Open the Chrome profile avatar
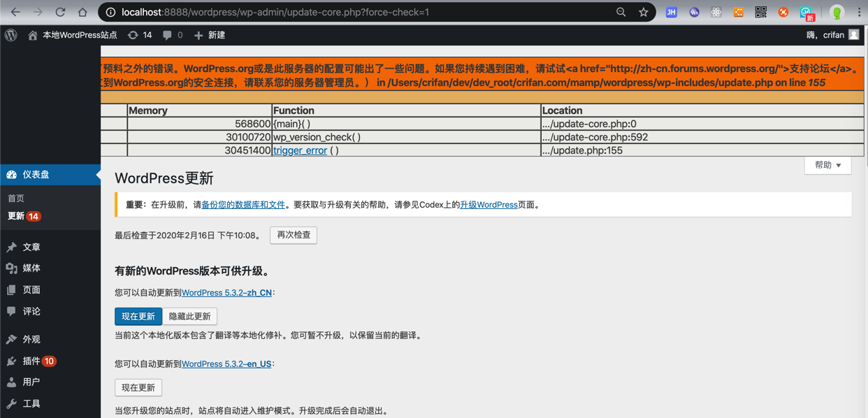868x418 pixels. pos(837,12)
